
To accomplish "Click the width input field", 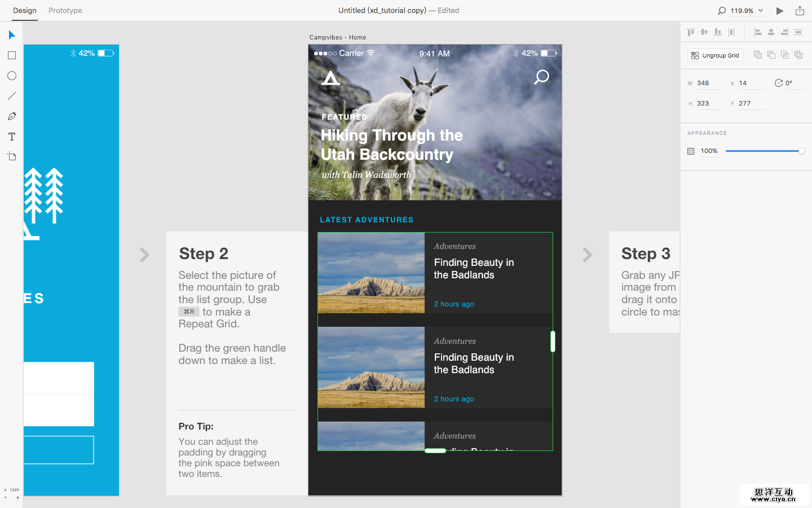I will [709, 83].
